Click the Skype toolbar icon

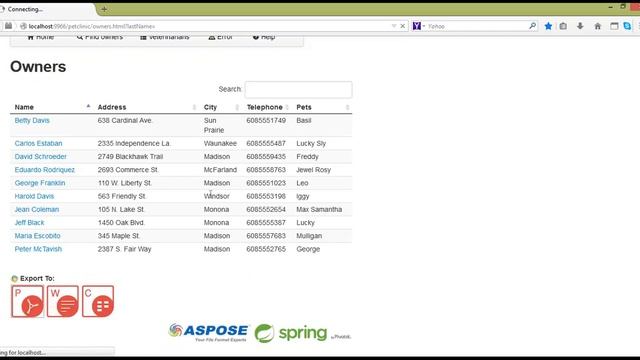[x=627, y=26]
